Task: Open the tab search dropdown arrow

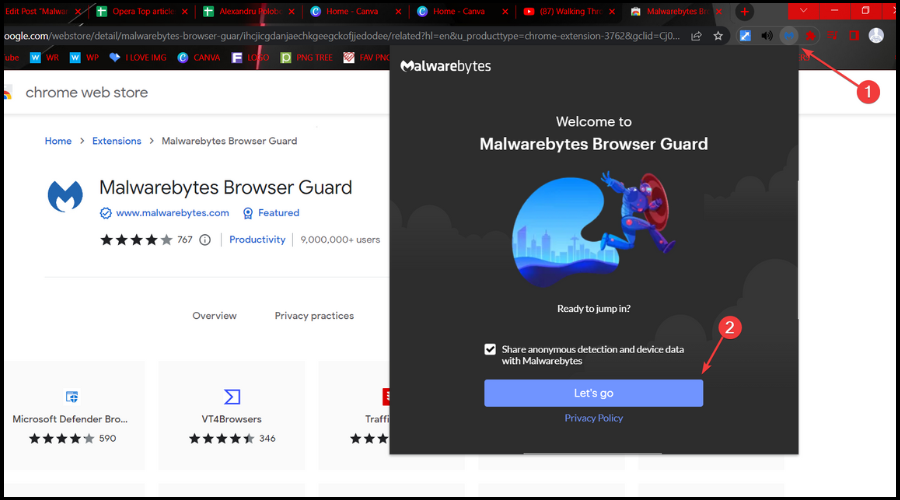Action: click(x=803, y=11)
